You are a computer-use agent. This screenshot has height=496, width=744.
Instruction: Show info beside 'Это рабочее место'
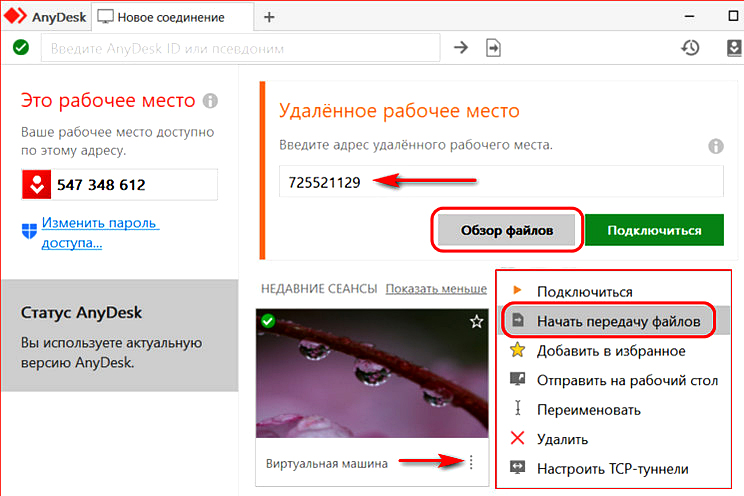[x=210, y=101]
